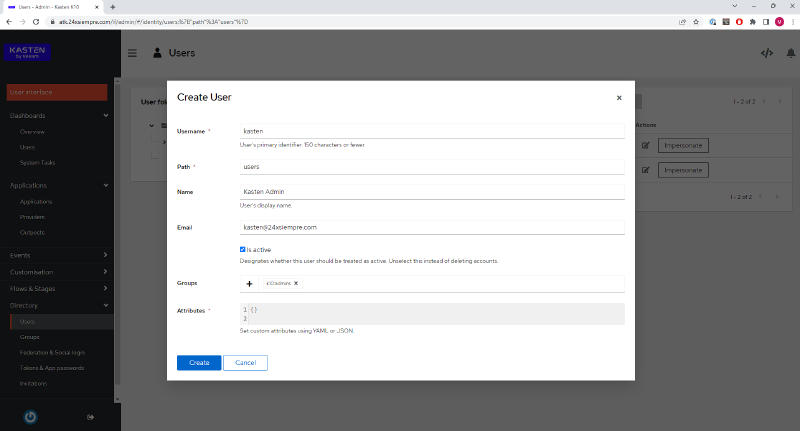The image size is (800, 431).
Task: Open Tokens & App passwords
Action: click(52, 368)
